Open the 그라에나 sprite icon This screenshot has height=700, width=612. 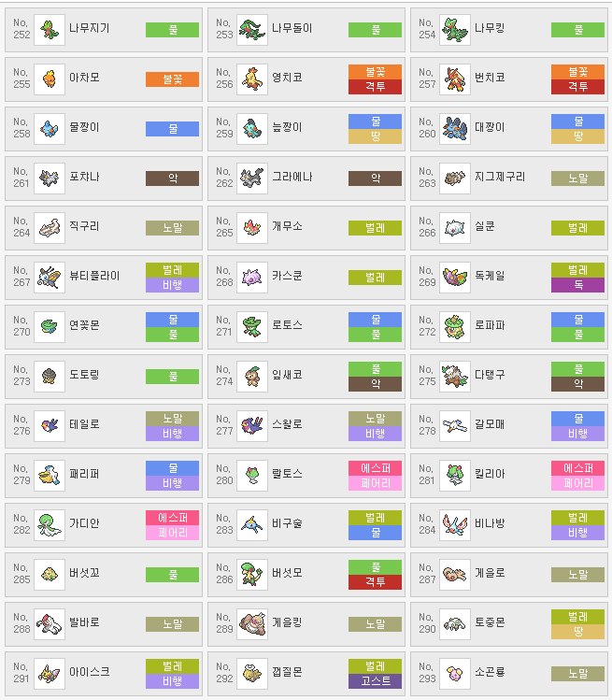252,179
